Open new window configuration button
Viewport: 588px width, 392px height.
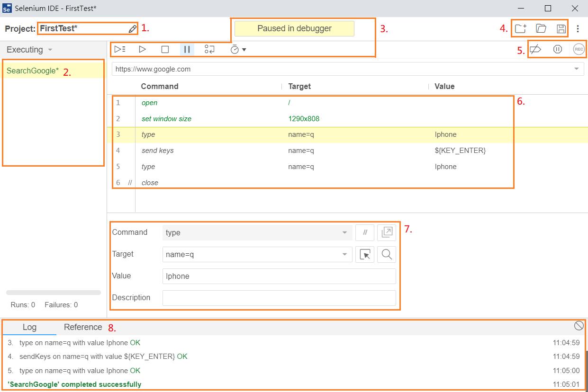(x=387, y=232)
